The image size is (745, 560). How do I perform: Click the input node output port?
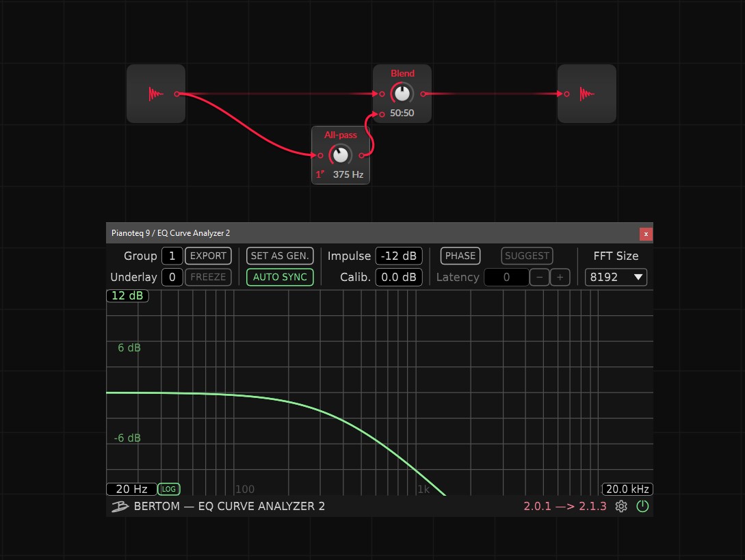click(x=177, y=94)
